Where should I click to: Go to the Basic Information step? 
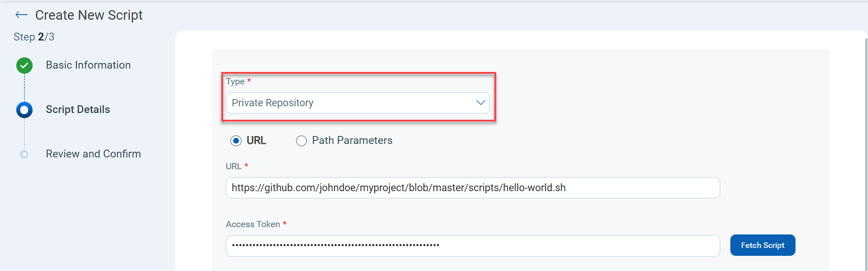tap(88, 65)
